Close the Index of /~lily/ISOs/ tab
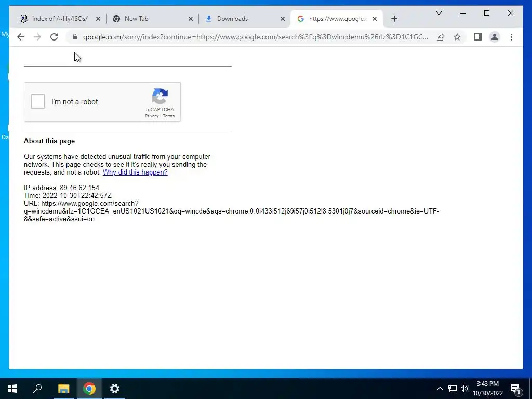 pyautogui.click(x=98, y=19)
